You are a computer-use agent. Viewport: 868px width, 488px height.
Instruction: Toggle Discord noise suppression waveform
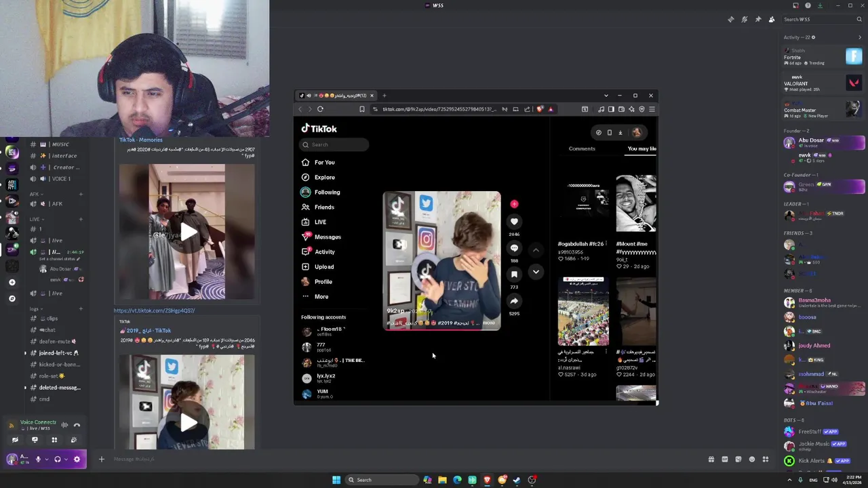(x=64, y=425)
